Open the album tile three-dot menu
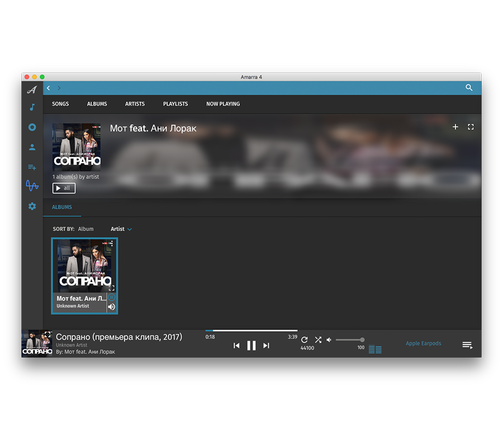 coord(111,243)
